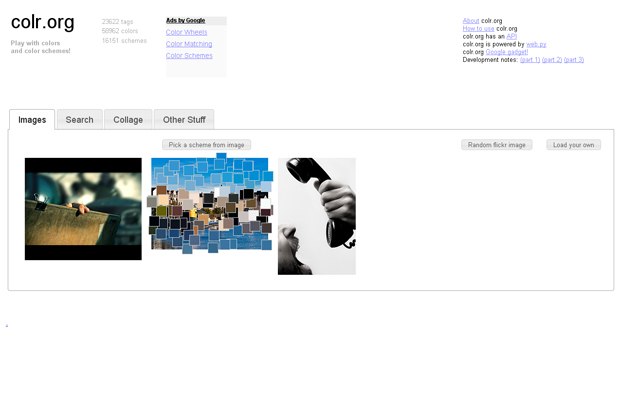Open the Color Wheels ad link

pos(186,32)
